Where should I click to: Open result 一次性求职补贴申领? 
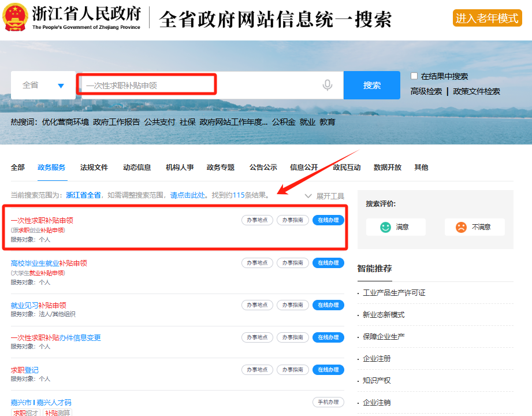[42, 221]
